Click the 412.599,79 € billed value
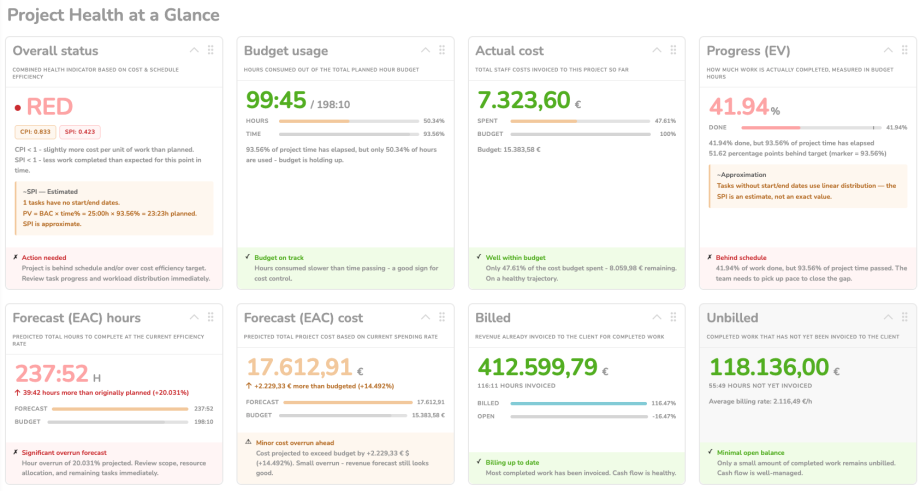This screenshot has height=491, width=920. coord(543,367)
